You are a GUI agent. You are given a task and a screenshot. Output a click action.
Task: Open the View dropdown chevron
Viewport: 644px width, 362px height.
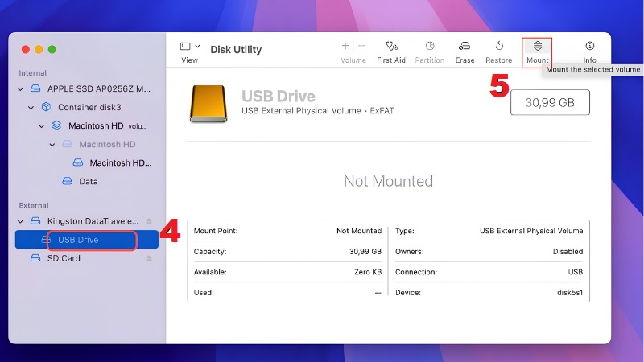click(x=197, y=46)
